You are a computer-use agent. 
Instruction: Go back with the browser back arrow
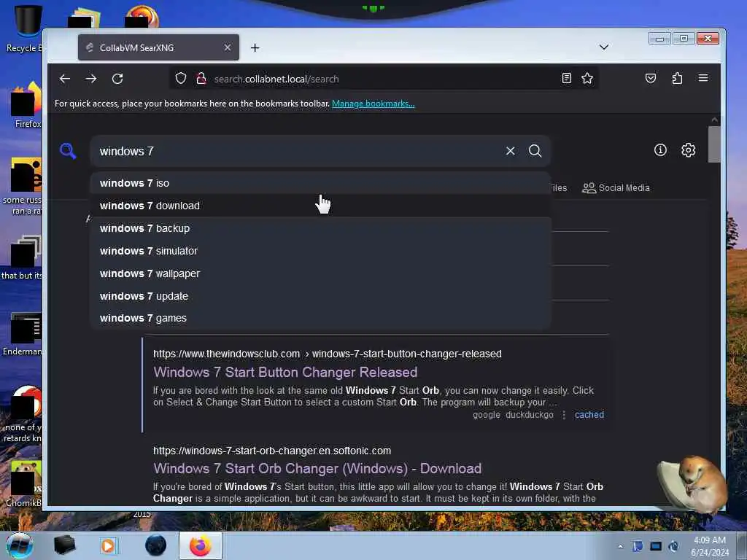[x=65, y=79]
